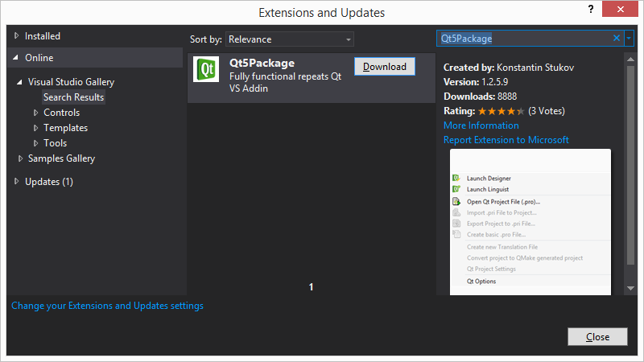Click Report Extension to Microsoft link
The height and width of the screenshot is (362, 644).
click(x=506, y=140)
